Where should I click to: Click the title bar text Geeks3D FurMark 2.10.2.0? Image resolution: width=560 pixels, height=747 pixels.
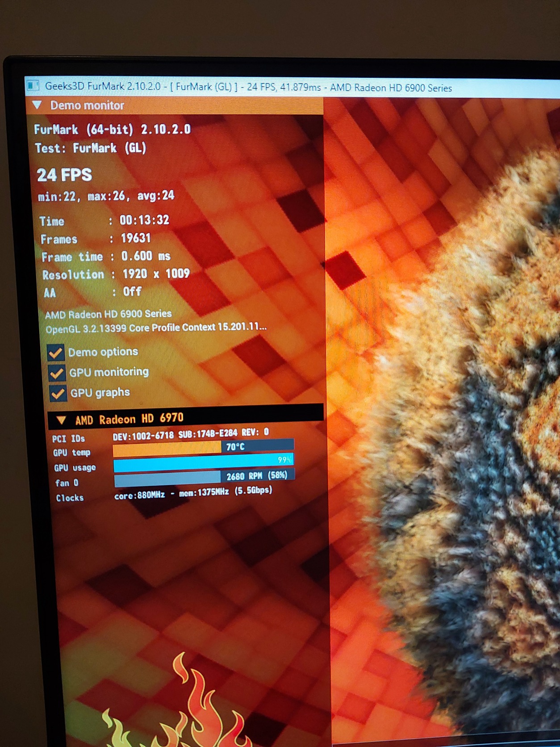pos(103,86)
